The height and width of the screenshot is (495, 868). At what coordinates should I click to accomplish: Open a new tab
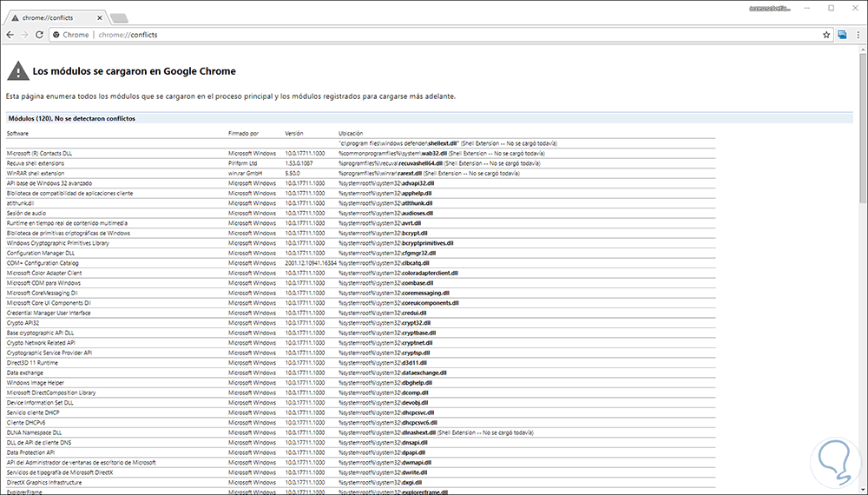click(119, 17)
